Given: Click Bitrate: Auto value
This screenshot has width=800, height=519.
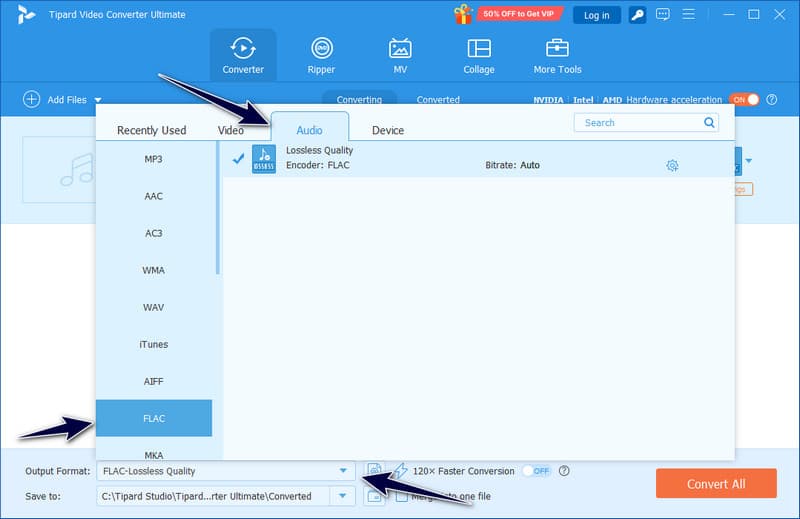Looking at the screenshot, I should point(512,165).
